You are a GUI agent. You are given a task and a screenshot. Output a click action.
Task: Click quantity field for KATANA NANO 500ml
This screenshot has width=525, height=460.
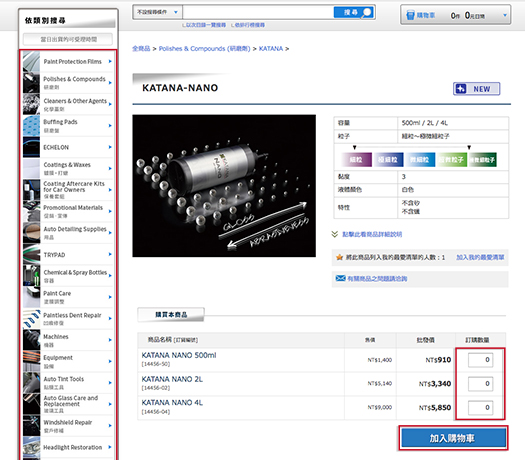480,360
